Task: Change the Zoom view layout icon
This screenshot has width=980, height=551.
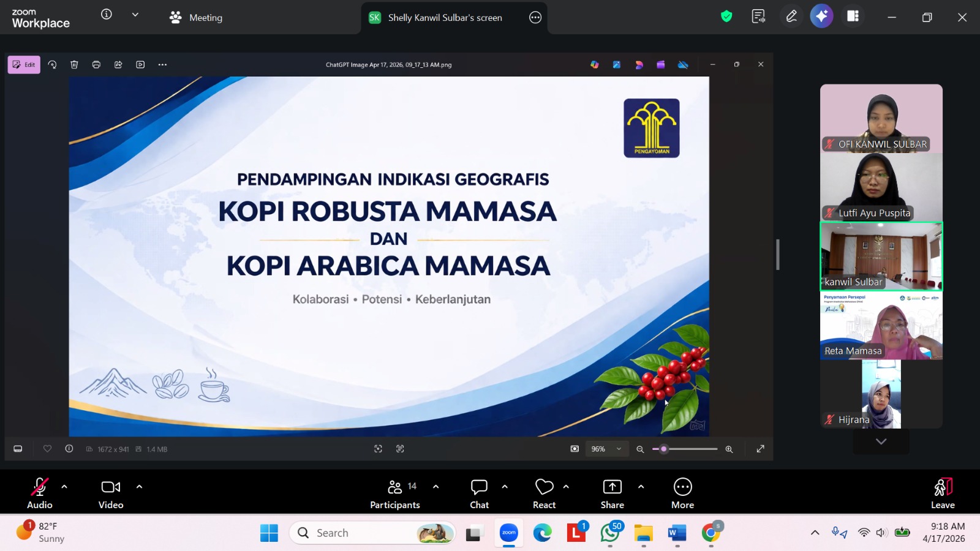Action: 853,17
